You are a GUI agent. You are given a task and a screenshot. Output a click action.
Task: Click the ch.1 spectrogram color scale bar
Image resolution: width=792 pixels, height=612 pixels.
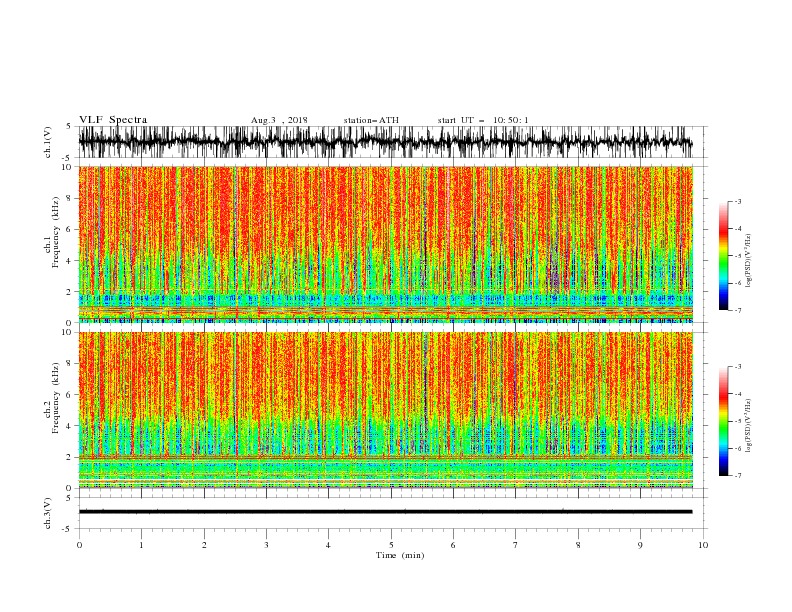pos(723,256)
